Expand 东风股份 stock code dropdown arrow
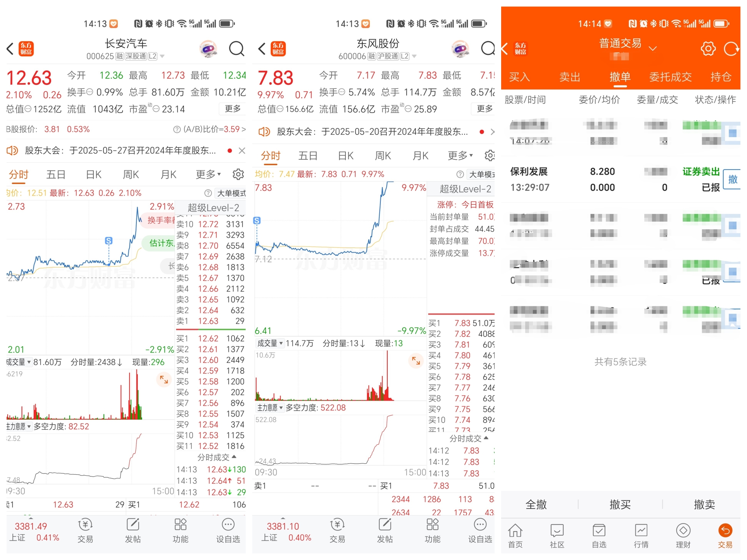Viewport: 747px width, 560px height. [414, 57]
